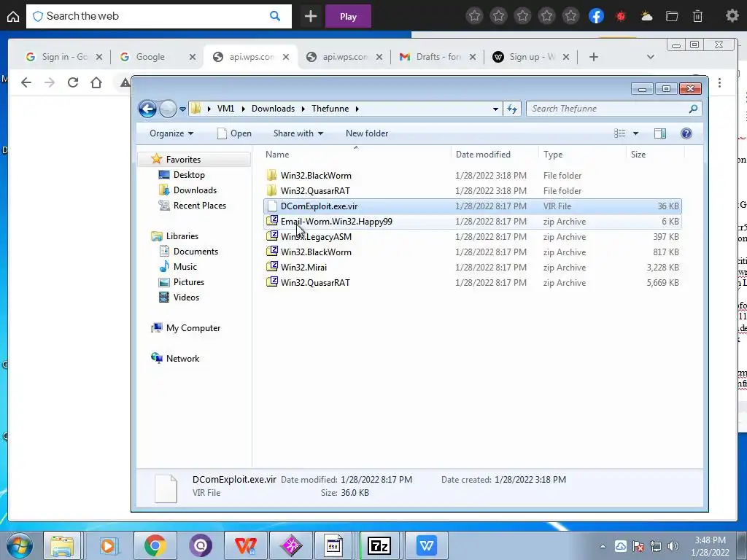The height and width of the screenshot is (560, 747).
Task: Expand the Share with menu
Action: click(x=298, y=133)
